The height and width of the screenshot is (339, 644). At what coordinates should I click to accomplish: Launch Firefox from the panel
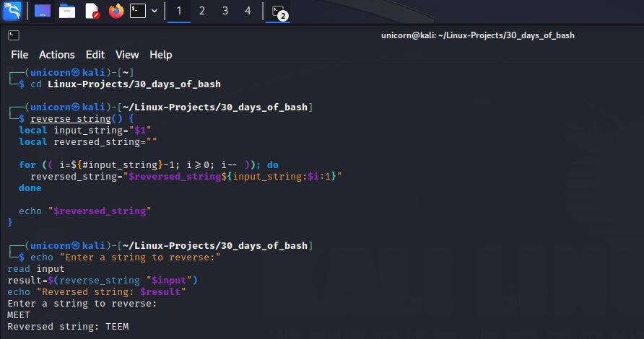116,11
